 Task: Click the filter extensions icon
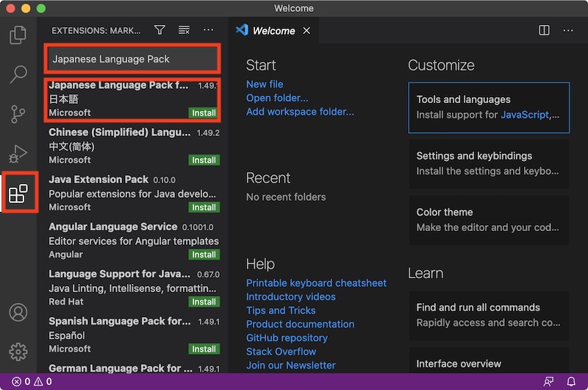(159, 30)
